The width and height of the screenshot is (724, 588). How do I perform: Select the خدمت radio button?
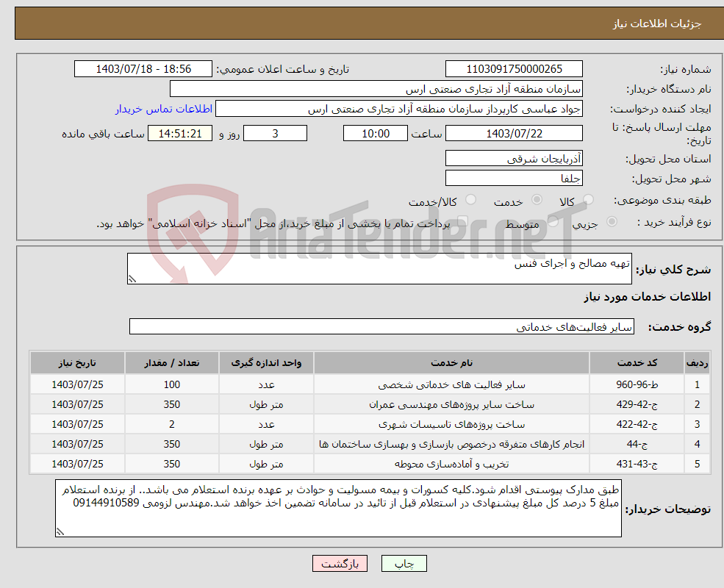click(537, 200)
